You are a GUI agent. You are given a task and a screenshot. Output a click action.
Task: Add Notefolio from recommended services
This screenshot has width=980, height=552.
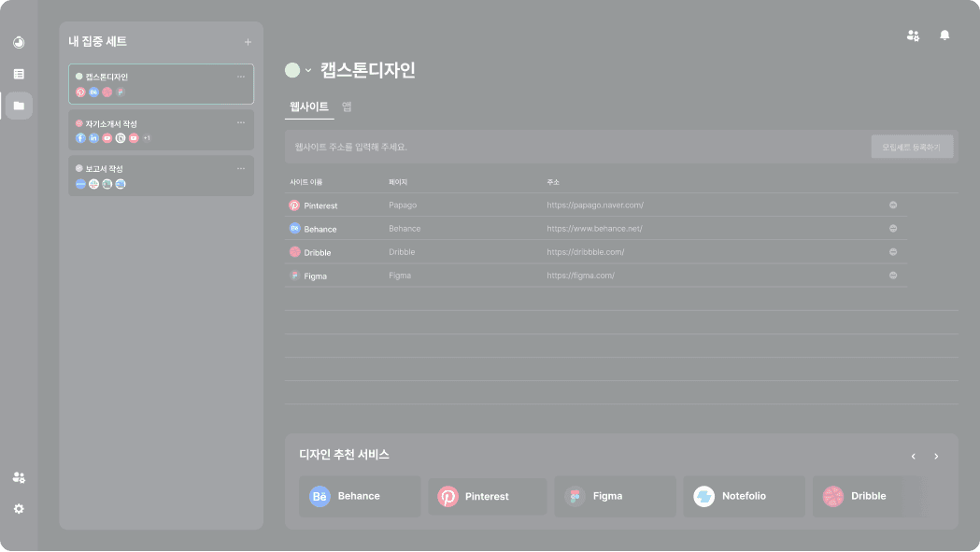coord(744,496)
